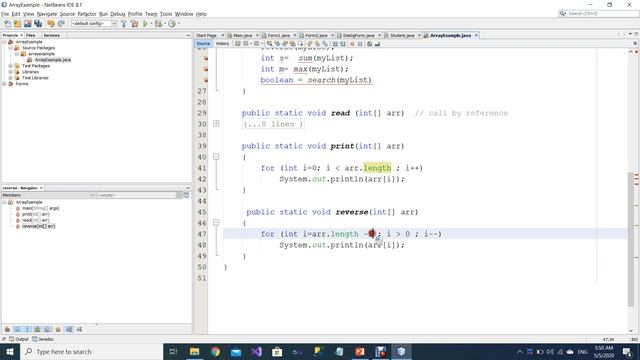Click the New File toolbar icon
This screenshot has width=640, height=360.
click(x=7, y=24)
